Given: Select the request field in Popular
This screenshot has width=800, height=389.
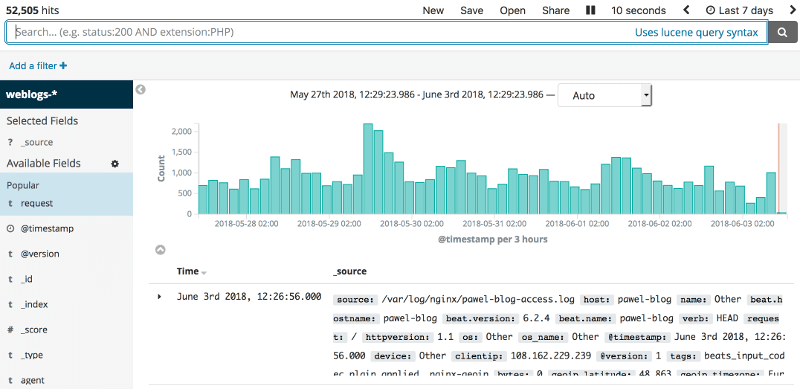Looking at the screenshot, I should click(x=37, y=203).
